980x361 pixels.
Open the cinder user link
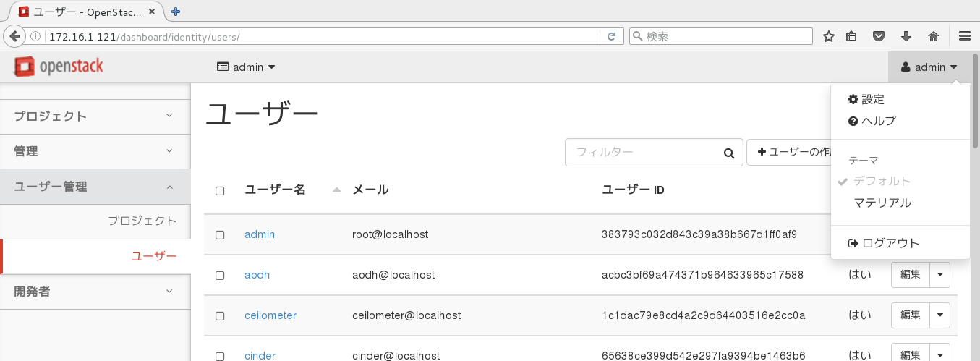[x=260, y=356]
